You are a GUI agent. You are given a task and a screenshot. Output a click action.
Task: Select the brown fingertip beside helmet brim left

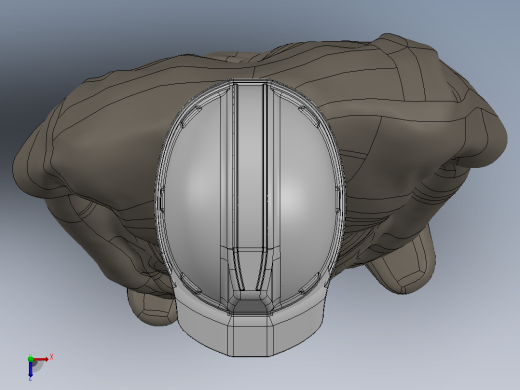coord(152,307)
